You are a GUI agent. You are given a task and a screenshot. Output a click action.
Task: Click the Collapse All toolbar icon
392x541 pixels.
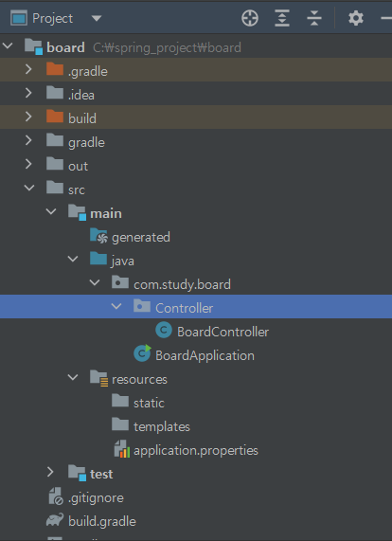314,18
